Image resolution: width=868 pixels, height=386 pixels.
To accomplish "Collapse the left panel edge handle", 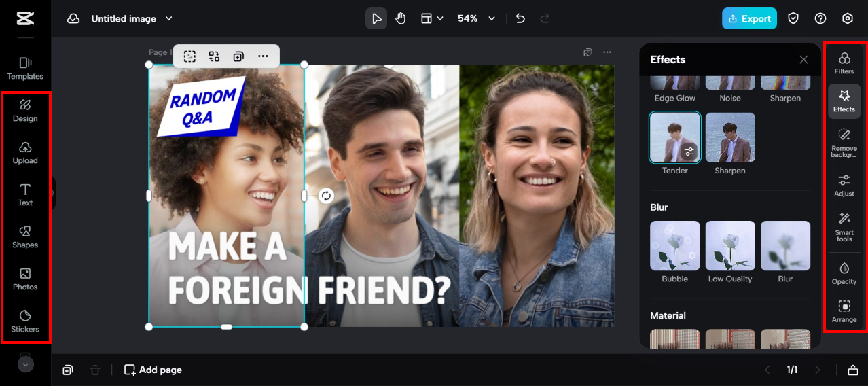I will (x=53, y=194).
